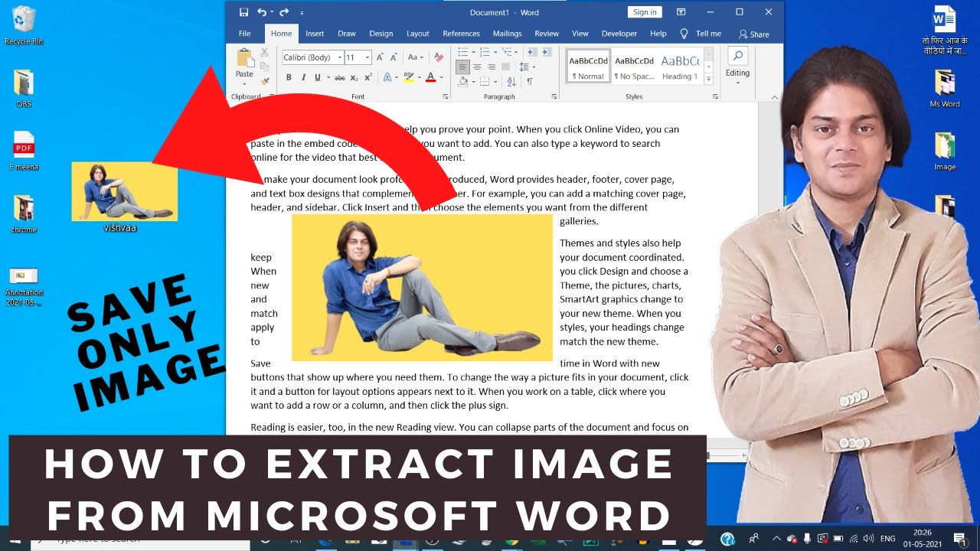Expand the Numbering list dropdown arrow
980x551 pixels.
(495, 52)
